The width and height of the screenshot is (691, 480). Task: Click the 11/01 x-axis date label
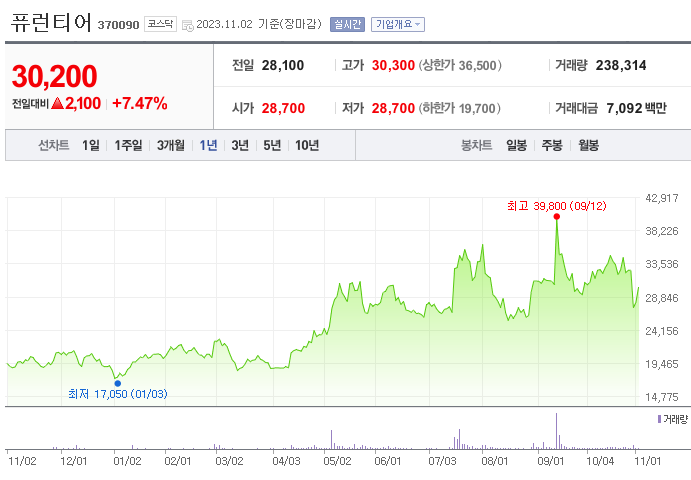tap(647, 461)
